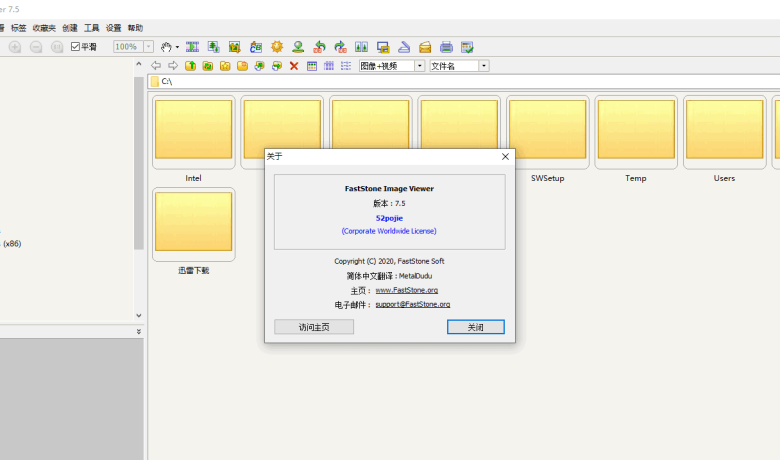Collapse the preview panel double chevron

(139, 332)
